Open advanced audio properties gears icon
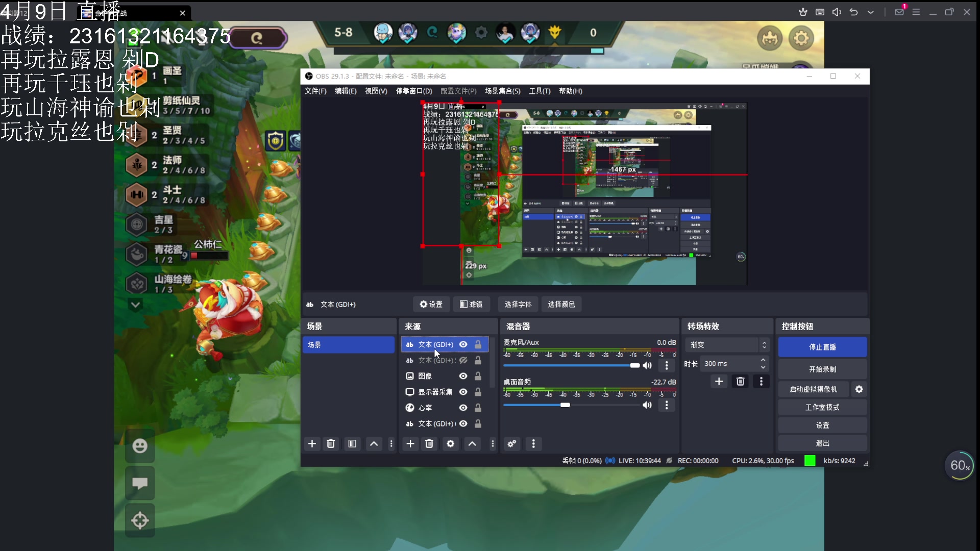 512,444
